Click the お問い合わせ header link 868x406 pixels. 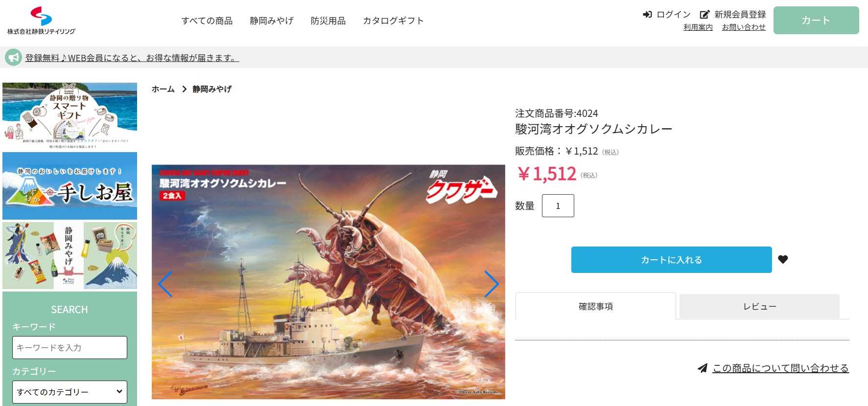tap(743, 27)
